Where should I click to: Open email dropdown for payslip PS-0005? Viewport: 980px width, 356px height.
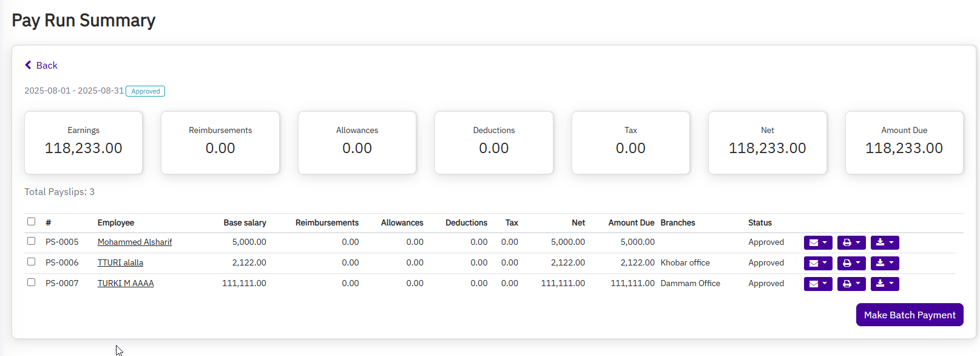click(817, 242)
